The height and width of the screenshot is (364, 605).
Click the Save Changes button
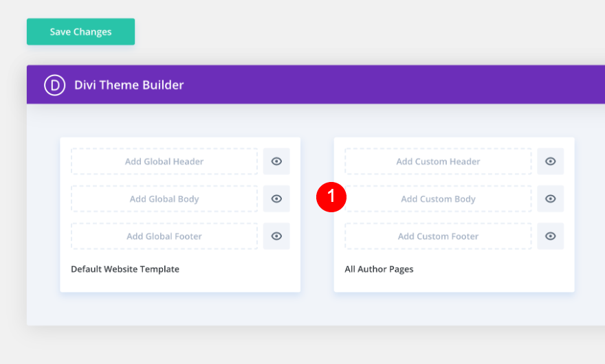(80, 32)
